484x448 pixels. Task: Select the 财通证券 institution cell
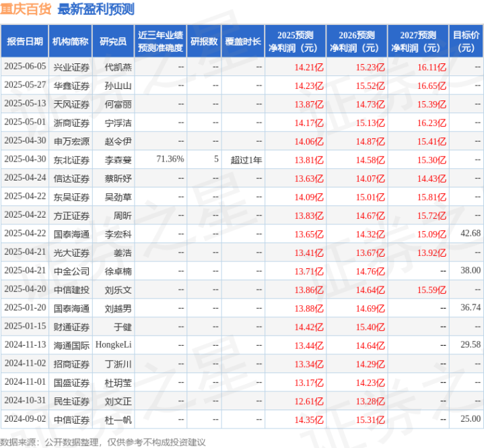tap(71, 327)
